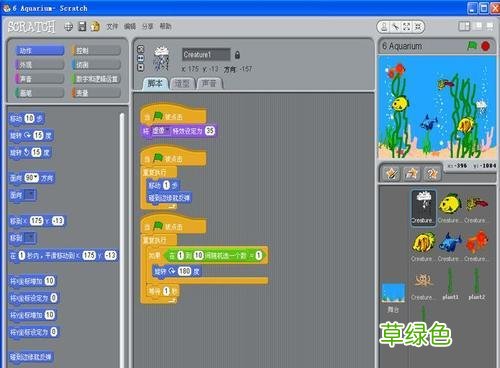This screenshot has width=500, height=368.
Task: Select the 外观 block category
Action: click(39, 65)
